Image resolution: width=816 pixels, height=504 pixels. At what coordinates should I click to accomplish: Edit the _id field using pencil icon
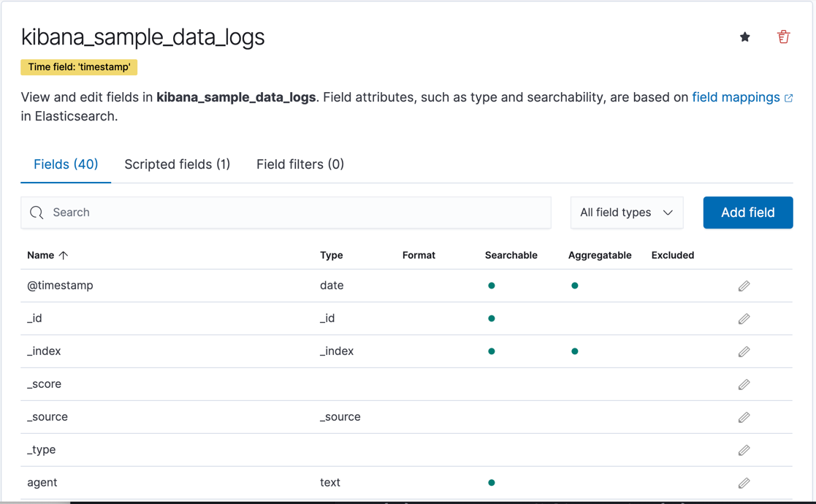tap(744, 319)
